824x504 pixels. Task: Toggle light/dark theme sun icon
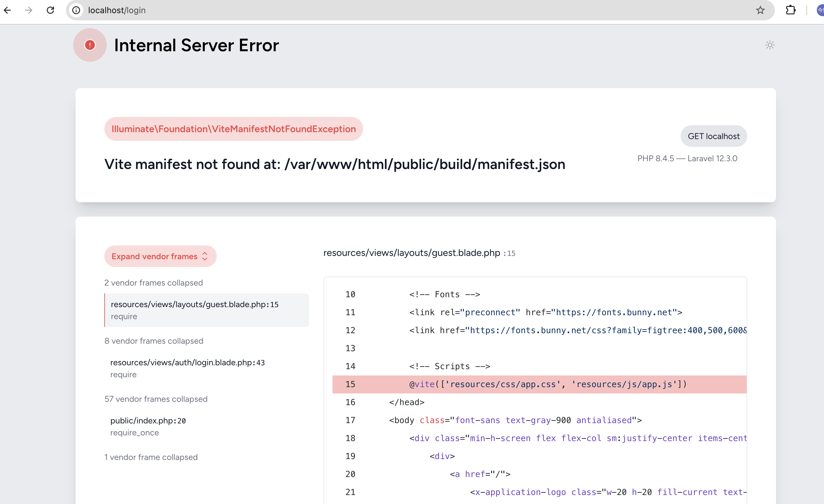click(770, 45)
